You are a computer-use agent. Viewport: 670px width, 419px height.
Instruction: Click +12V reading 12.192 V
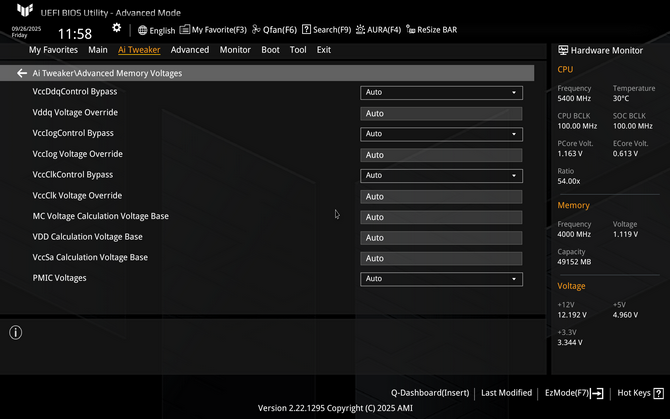click(572, 315)
